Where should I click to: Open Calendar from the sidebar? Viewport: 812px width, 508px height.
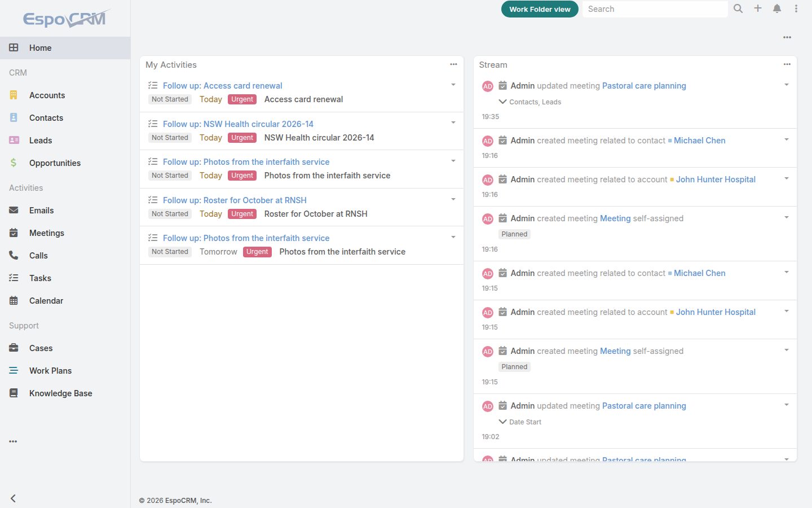[65, 301]
